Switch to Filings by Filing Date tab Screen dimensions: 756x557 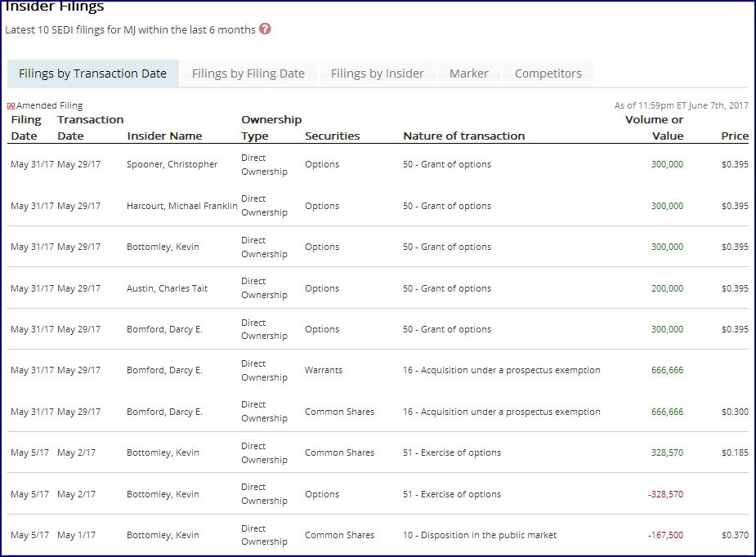point(248,74)
